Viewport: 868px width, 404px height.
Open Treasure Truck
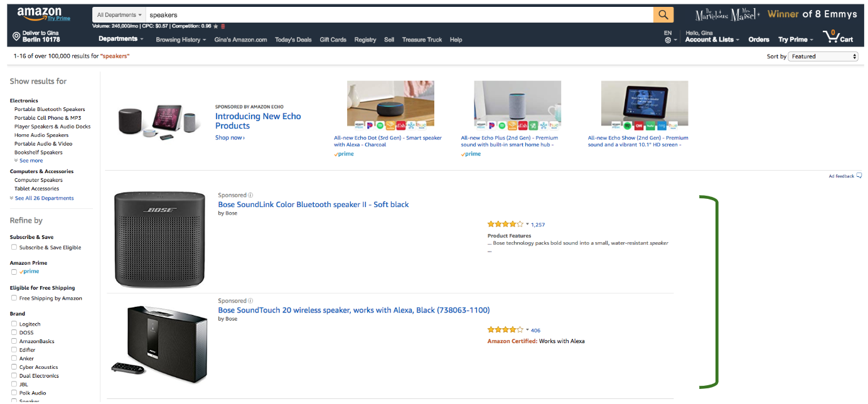pos(422,40)
